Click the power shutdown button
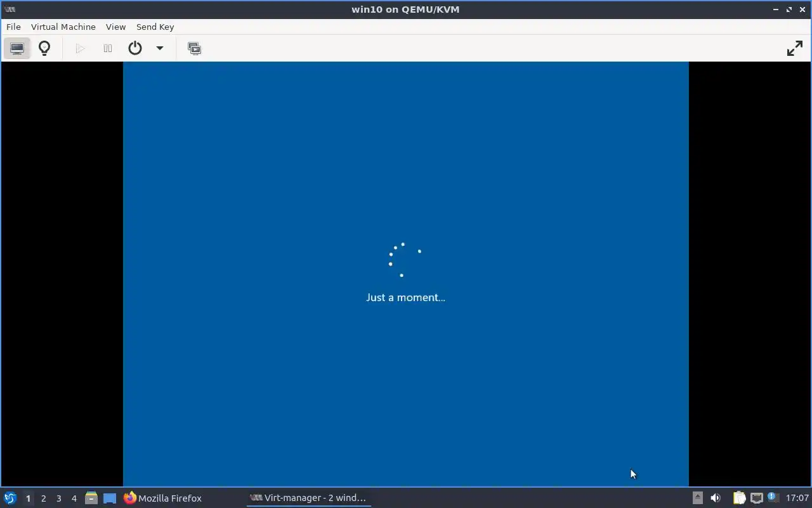 (x=135, y=48)
